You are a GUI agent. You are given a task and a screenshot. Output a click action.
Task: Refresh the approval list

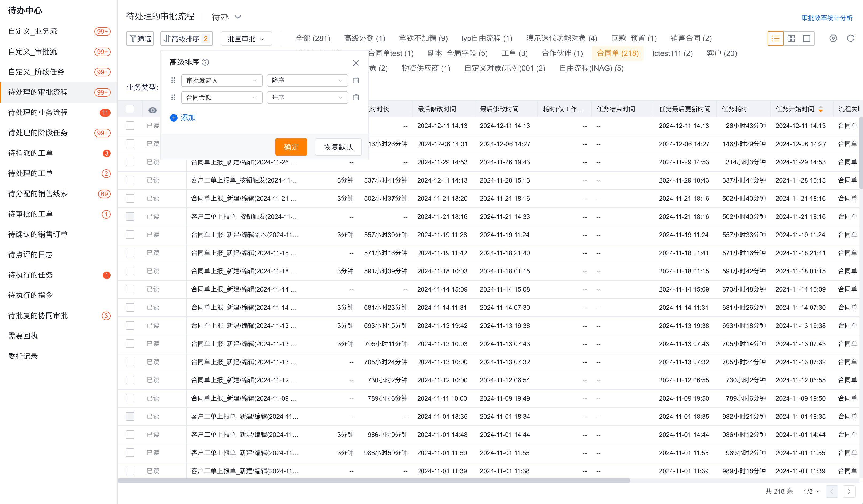click(851, 38)
